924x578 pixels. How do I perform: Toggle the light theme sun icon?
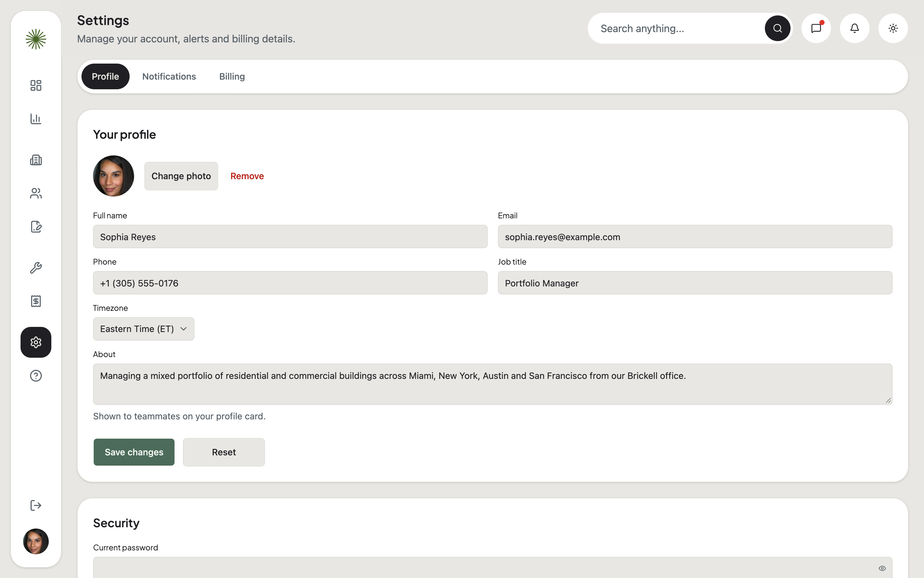(893, 28)
